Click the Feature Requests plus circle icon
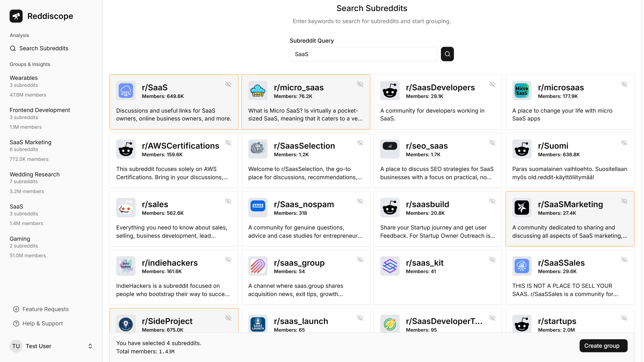The image size is (644, 362). 16,309
